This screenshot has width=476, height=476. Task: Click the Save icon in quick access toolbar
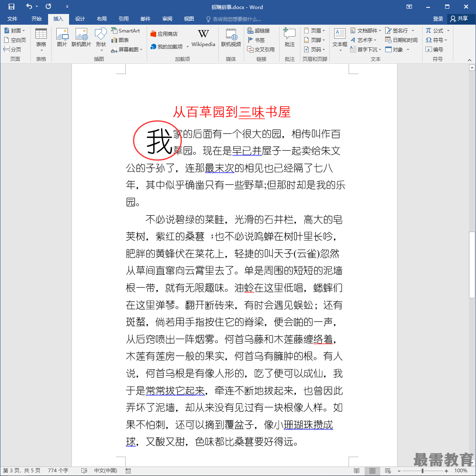[11, 7]
